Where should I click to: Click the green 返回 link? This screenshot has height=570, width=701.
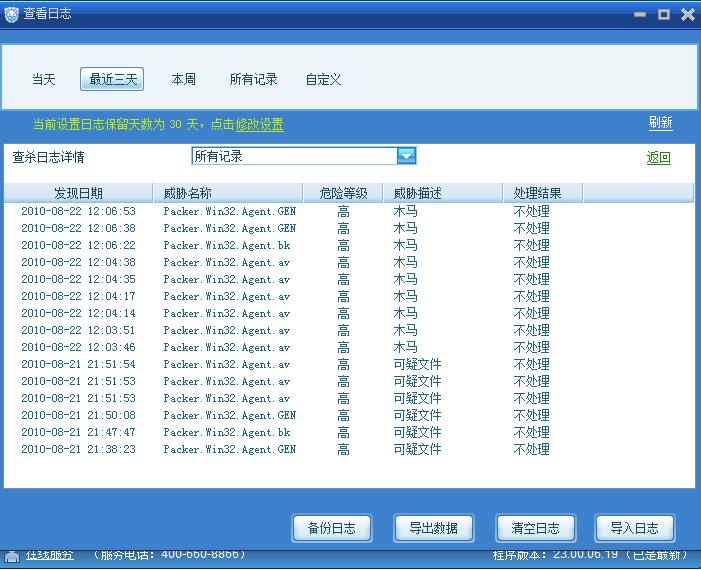click(659, 158)
